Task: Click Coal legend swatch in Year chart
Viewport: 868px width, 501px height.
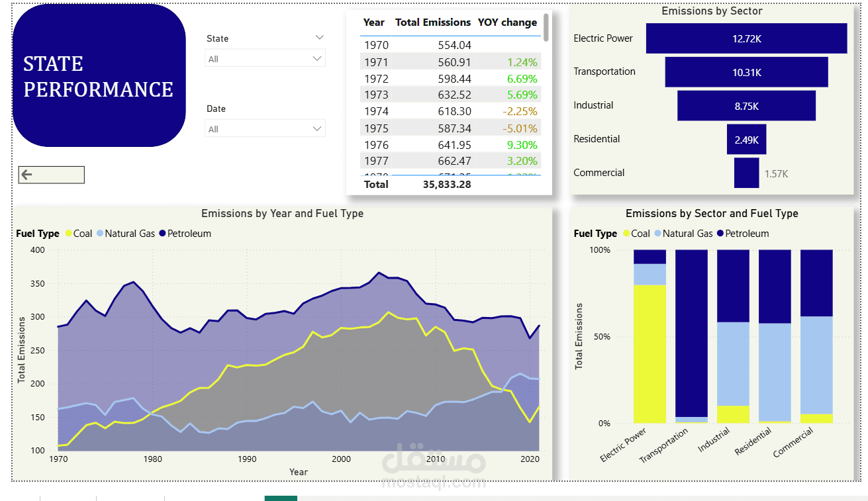Action: point(68,234)
